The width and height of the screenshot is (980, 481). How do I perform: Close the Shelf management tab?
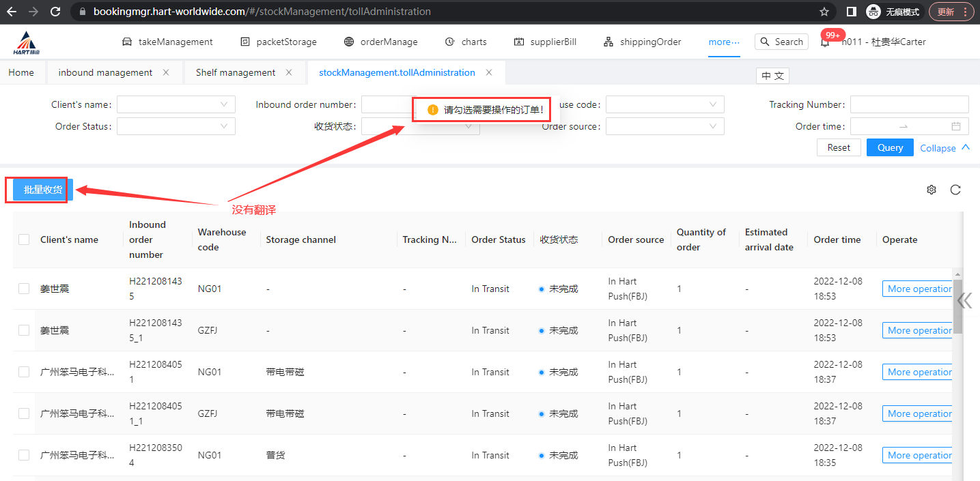click(x=289, y=72)
